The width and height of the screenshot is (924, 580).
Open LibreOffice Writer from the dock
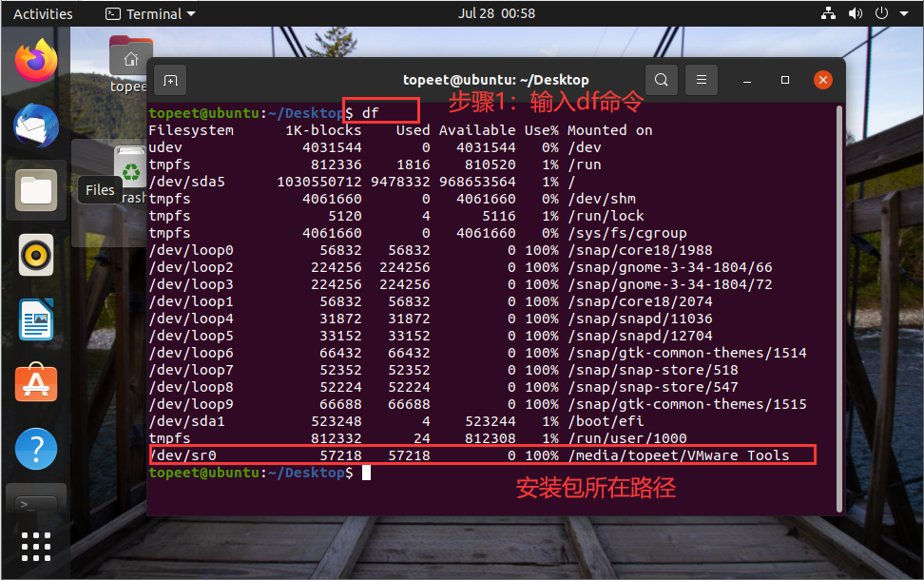tap(36, 319)
